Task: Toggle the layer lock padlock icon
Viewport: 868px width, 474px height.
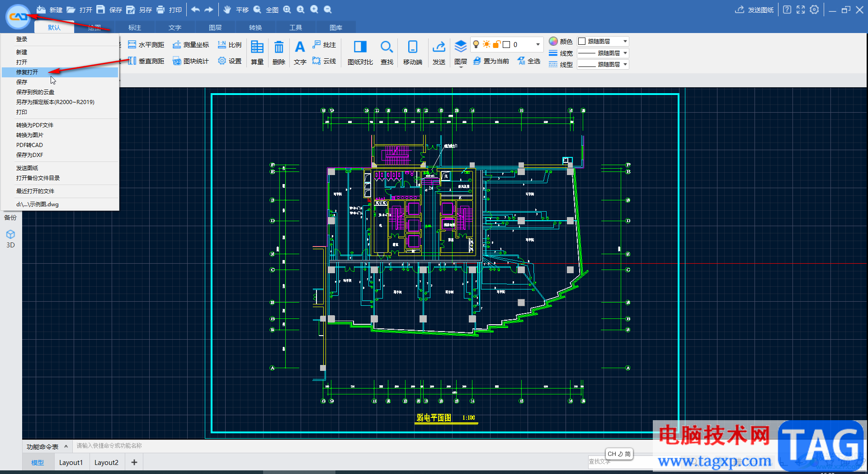Action: click(x=496, y=44)
